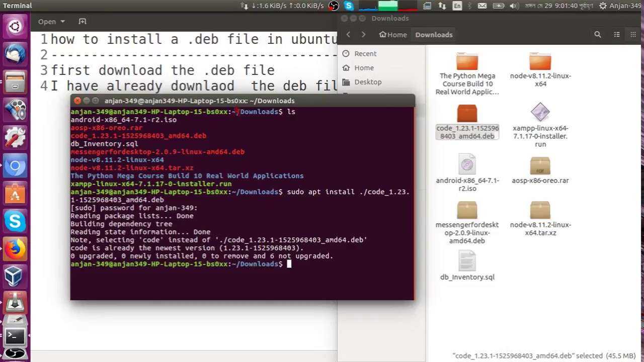The height and width of the screenshot is (362, 644).
Task: Expand the Open recent files dropdown arrow
Action: [x=63, y=22]
